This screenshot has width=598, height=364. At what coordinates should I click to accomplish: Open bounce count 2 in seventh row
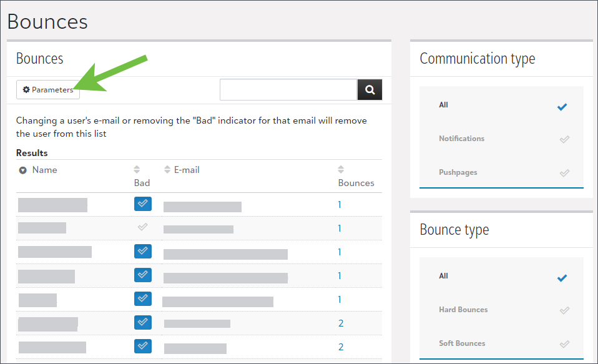click(341, 347)
